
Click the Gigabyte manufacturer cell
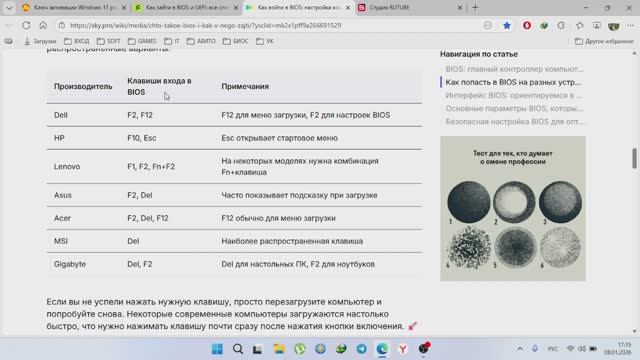coord(70,264)
